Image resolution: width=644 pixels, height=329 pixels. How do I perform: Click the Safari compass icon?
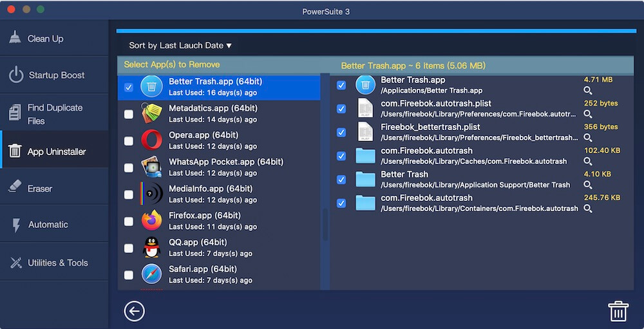tap(151, 274)
